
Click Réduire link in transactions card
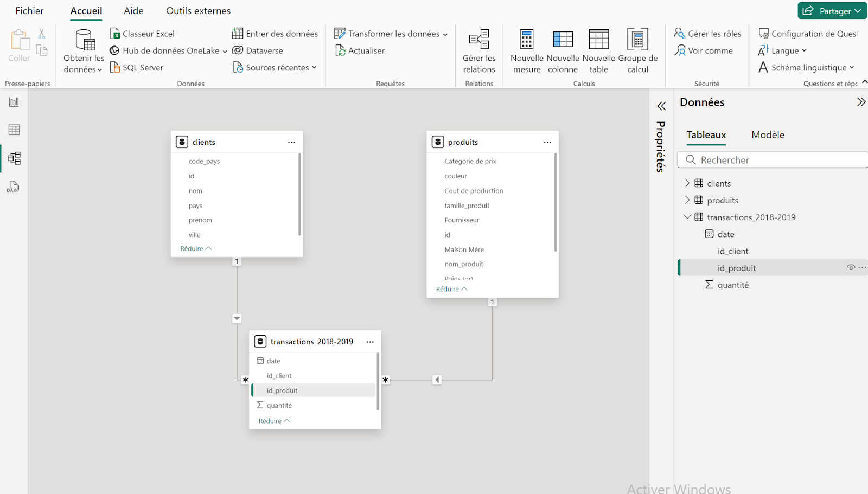[x=274, y=421]
